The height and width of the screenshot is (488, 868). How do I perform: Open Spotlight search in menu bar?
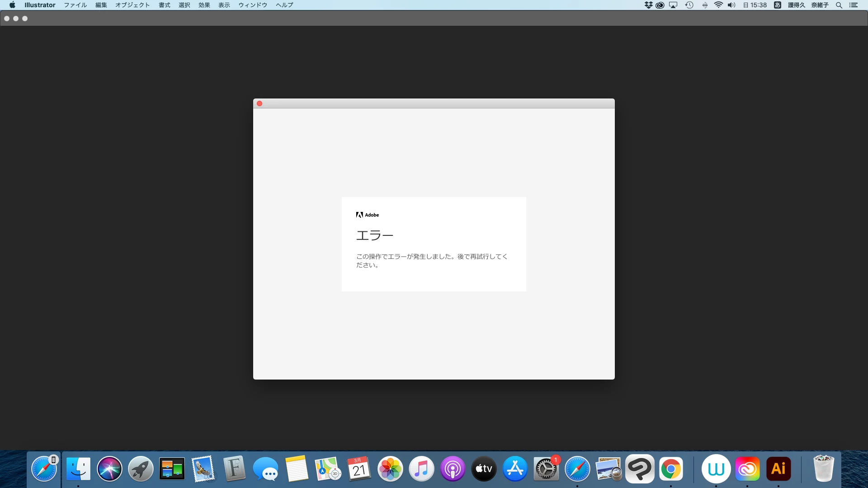[839, 5]
